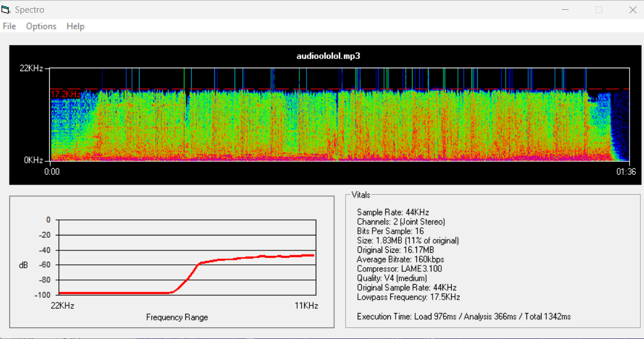Click the Bits Per Sample: 16 line
The height and width of the screenshot is (339, 644).
pyautogui.click(x=390, y=231)
